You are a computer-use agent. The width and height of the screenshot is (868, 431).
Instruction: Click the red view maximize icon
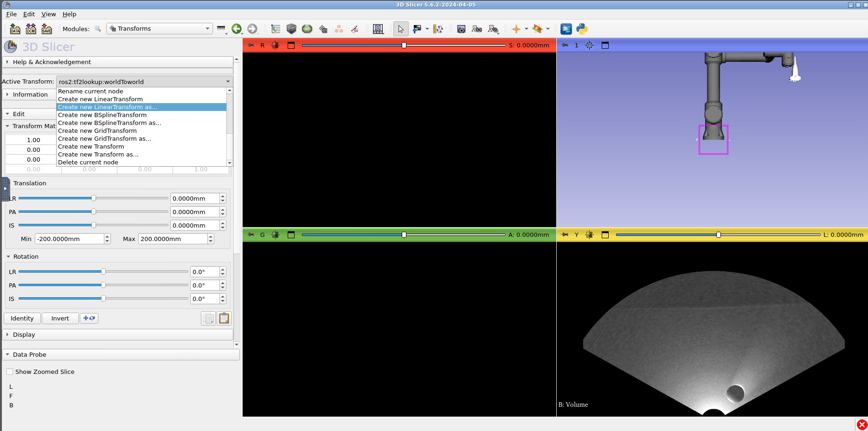tap(291, 45)
